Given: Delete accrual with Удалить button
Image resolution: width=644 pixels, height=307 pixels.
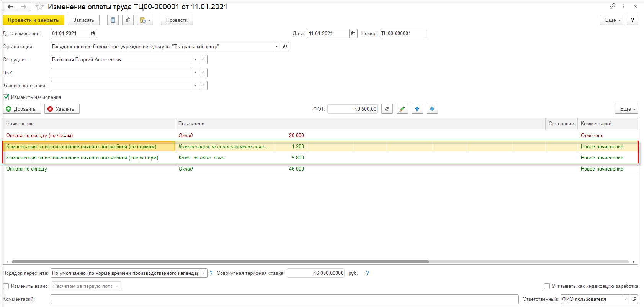Looking at the screenshot, I should 62,109.
